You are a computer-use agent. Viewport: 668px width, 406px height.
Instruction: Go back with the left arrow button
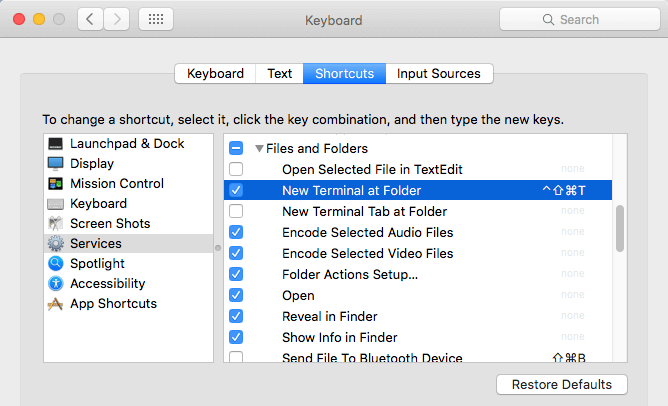click(x=90, y=19)
